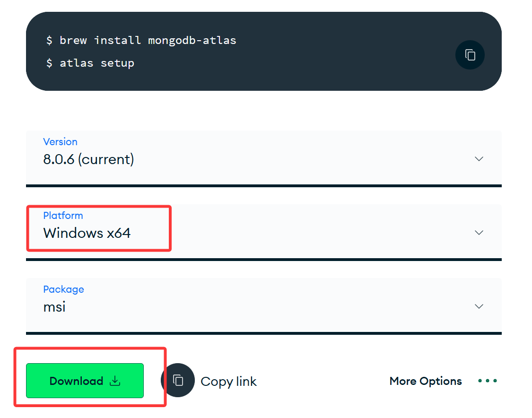Screen dimensions: 532x418
Task: Click the dollar prompt before brew install
Action: pos(49,41)
